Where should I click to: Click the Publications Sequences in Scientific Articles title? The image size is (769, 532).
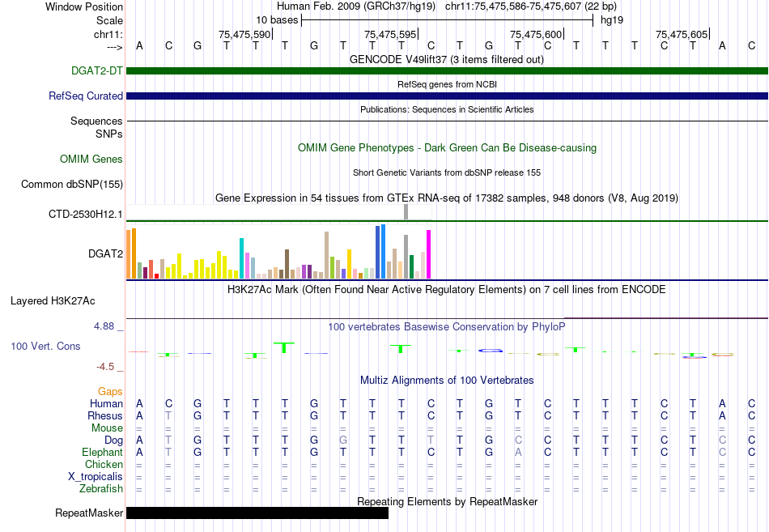[447, 109]
